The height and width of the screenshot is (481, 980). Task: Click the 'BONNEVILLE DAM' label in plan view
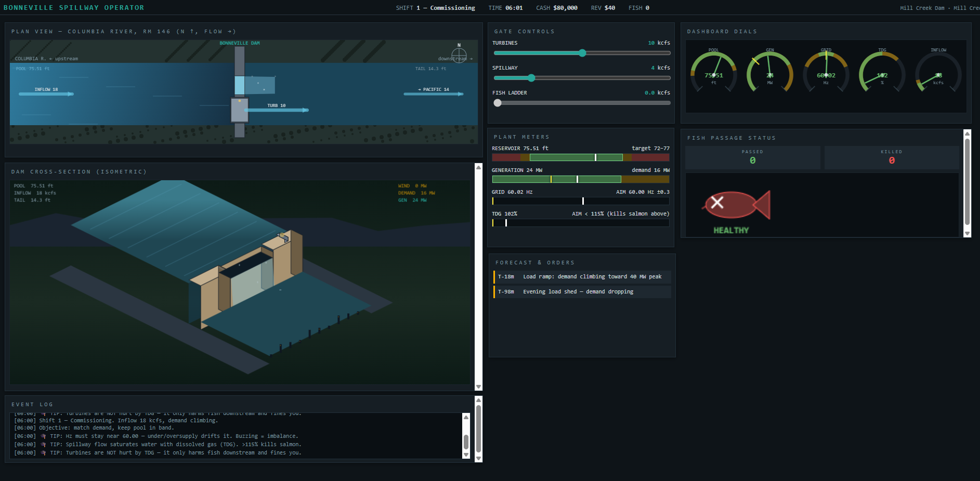tap(240, 43)
